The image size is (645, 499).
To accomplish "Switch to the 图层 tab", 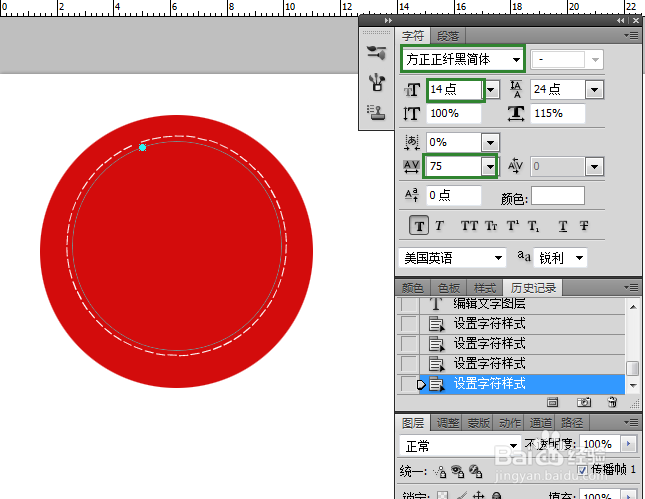I will click(x=413, y=422).
